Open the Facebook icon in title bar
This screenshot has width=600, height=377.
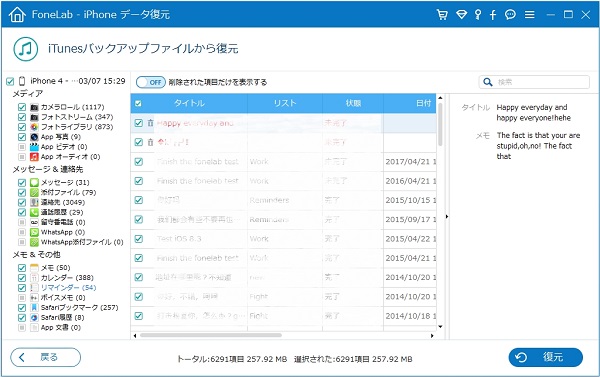[493, 15]
